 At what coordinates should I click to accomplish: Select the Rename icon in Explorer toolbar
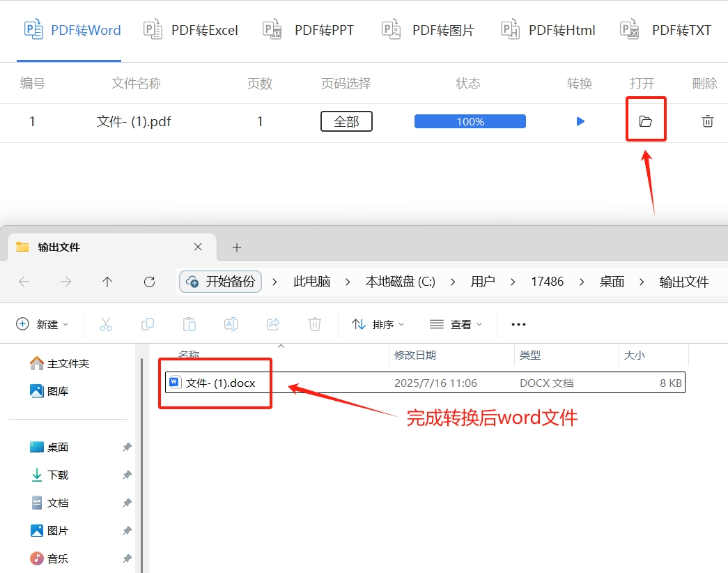click(x=231, y=323)
